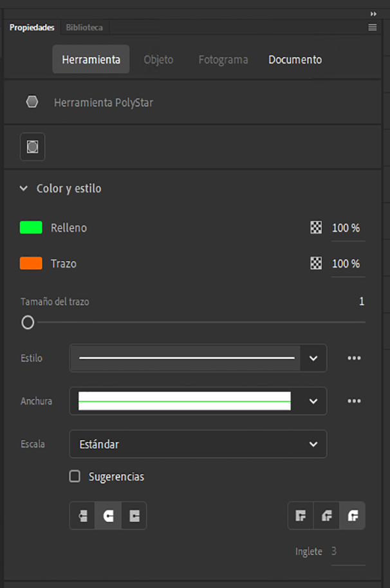Open the Estilo stroke style dropdown
The image size is (390, 588).
pyautogui.click(x=313, y=358)
